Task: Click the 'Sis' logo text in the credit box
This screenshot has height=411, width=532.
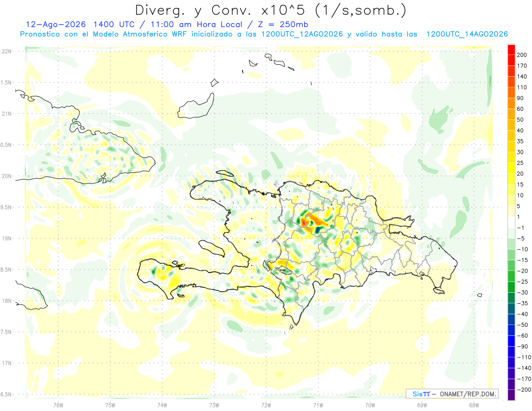Action: 418,394
